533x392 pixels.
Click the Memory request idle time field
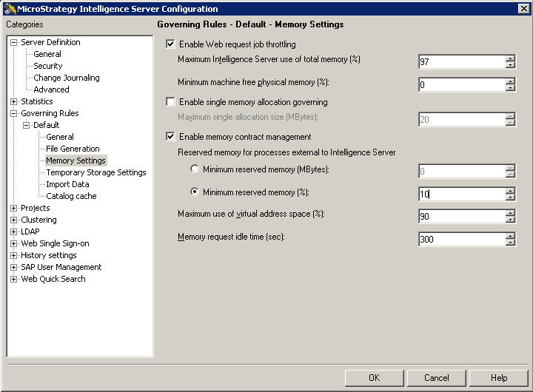click(x=462, y=240)
